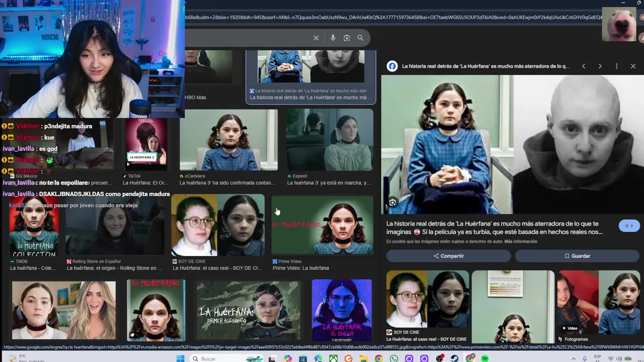Click the volume icon in the system tray
Screen dimensions: 644x362
[619, 359]
